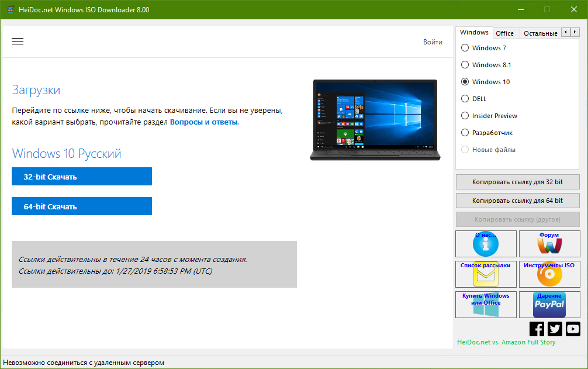Click the Войти sign-in text

tap(433, 42)
